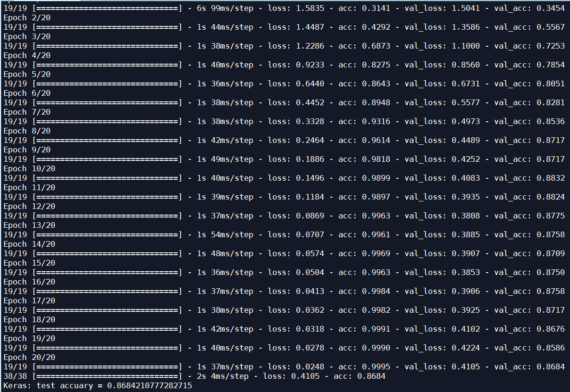
Task: Click the acc value 0.9995
Action: click(x=376, y=367)
